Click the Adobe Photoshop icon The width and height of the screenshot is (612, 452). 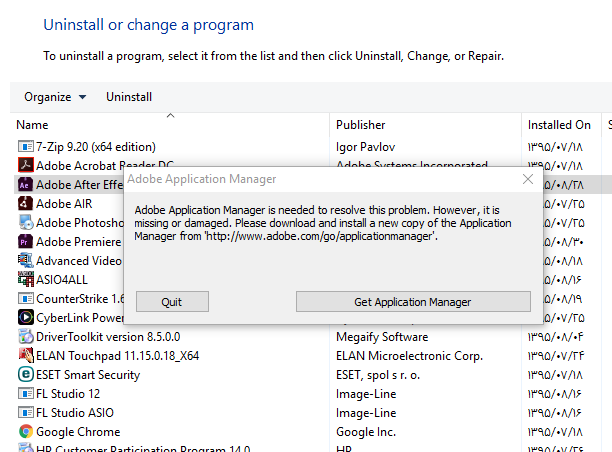(26, 222)
